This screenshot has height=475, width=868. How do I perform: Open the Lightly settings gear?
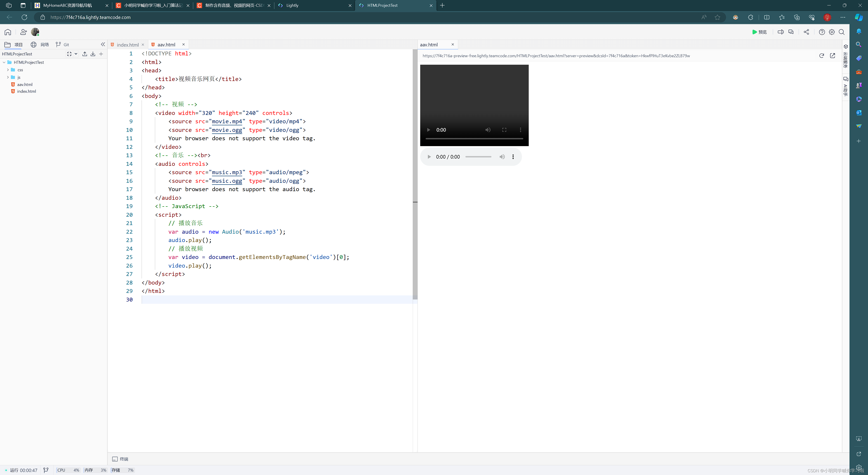click(x=832, y=32)
